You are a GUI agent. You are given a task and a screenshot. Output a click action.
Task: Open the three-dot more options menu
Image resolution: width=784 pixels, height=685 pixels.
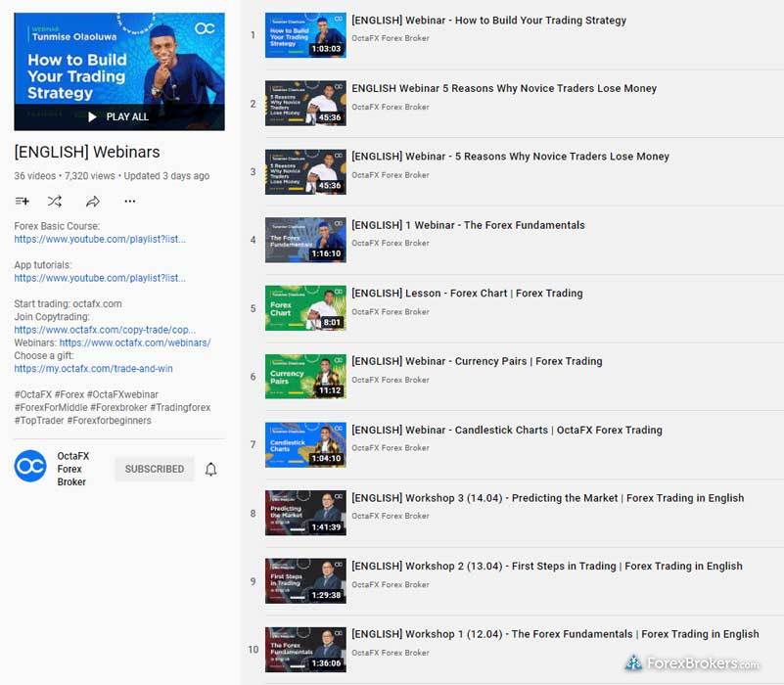[x=130, y=201]
